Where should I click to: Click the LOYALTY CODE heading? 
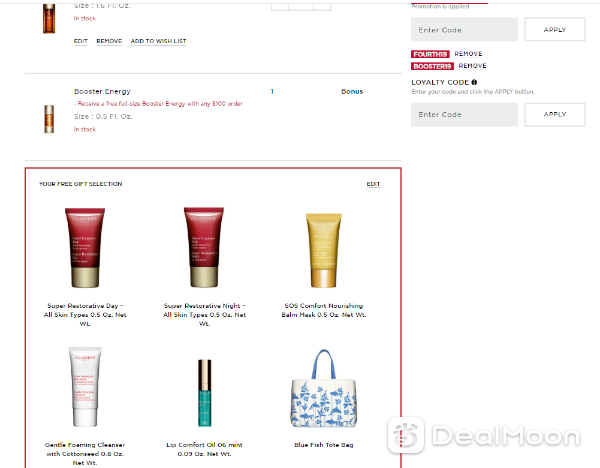point(440,82)
